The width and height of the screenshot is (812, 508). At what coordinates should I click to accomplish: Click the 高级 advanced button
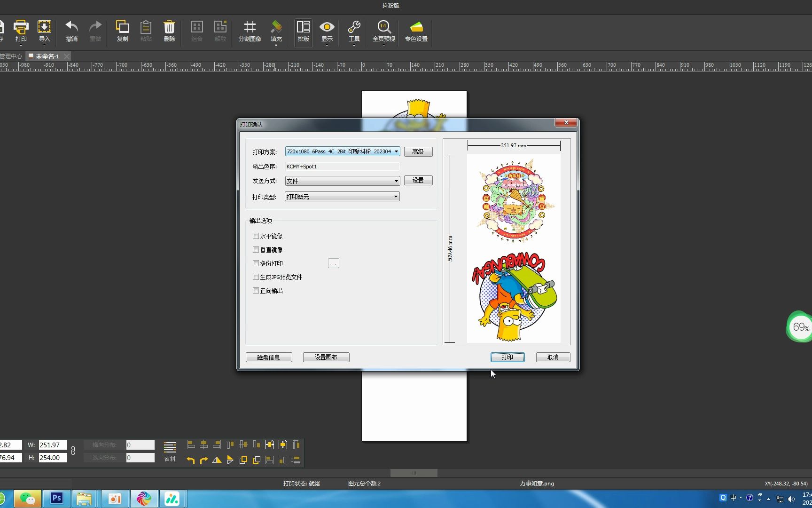pos(418,151)
